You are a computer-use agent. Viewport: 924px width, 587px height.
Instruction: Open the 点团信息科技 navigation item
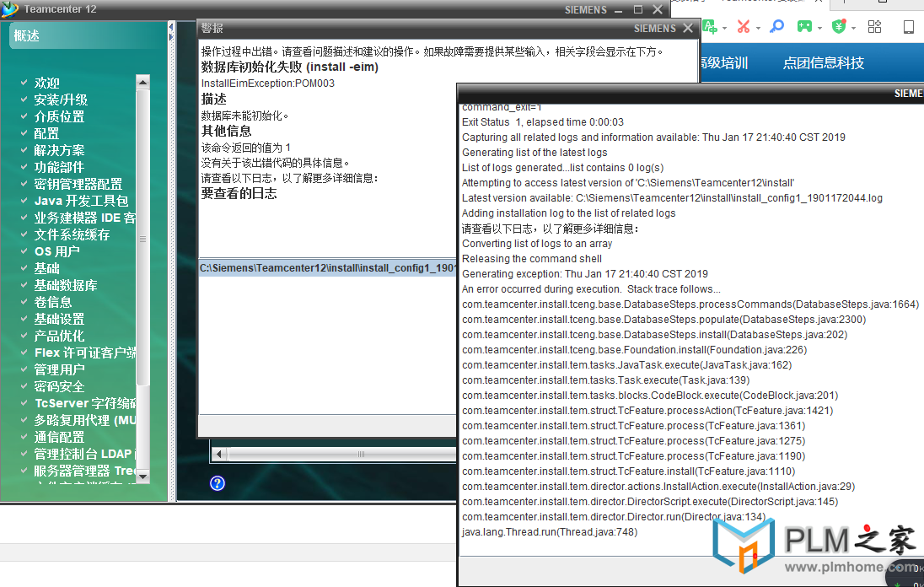point(823,63)
